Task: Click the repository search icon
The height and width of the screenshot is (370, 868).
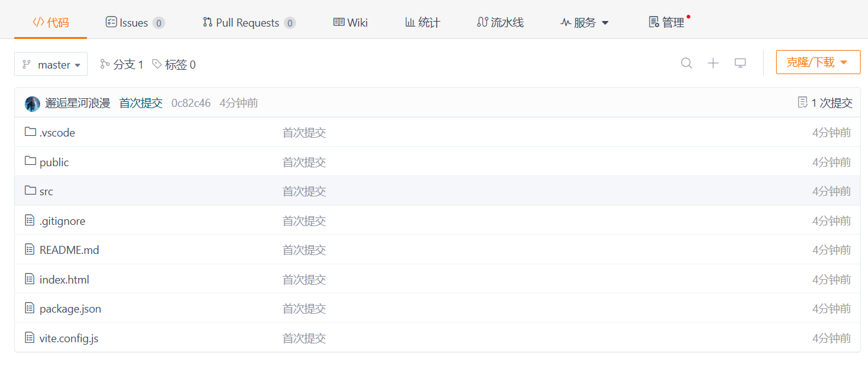Action: [687, 63]
